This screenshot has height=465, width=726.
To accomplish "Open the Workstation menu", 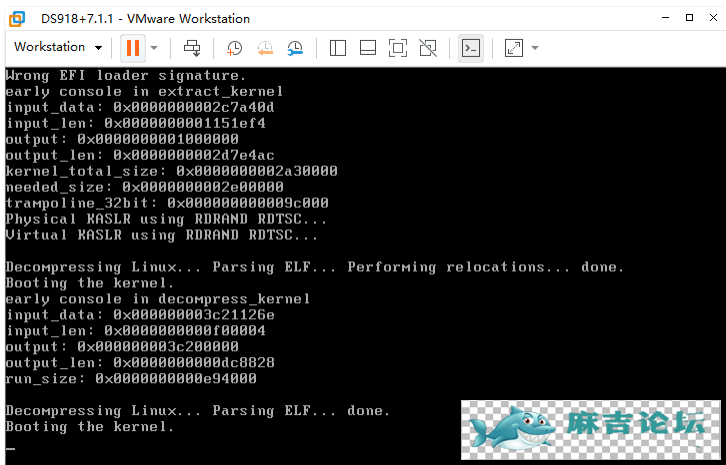I will (x=58, y=47).
